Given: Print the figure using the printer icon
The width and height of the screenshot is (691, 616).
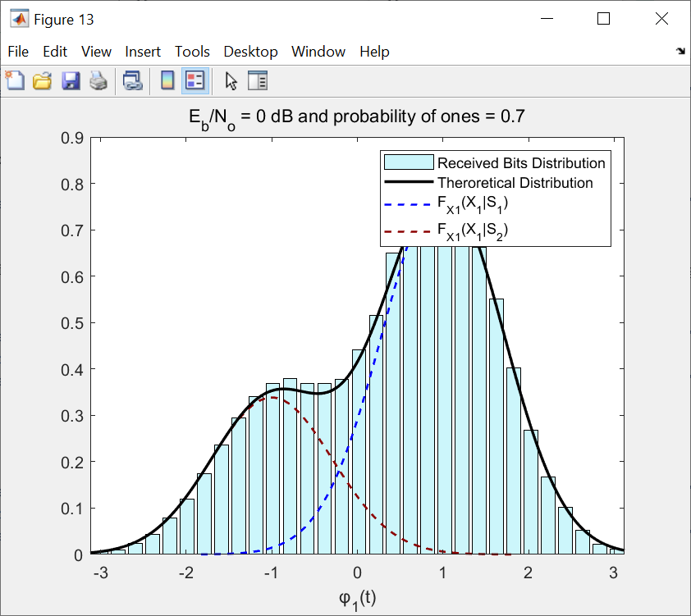Looking at the screenshot, I should (98, 81).
